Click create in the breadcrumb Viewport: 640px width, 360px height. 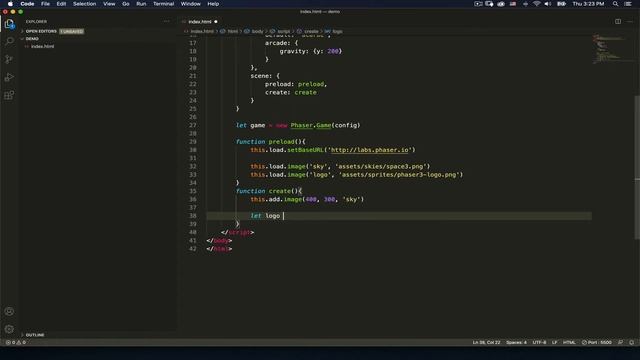point(311,31)
